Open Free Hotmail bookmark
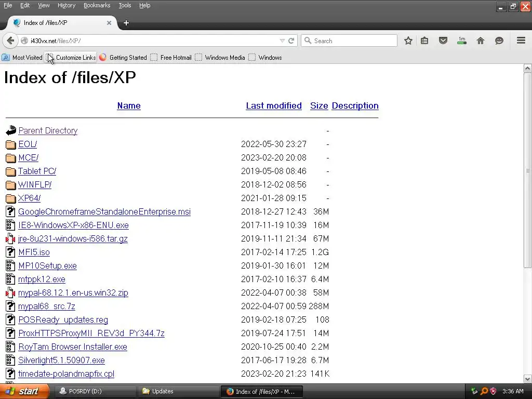Viewport: 532px width, 399px height. (x=171, y=57)
